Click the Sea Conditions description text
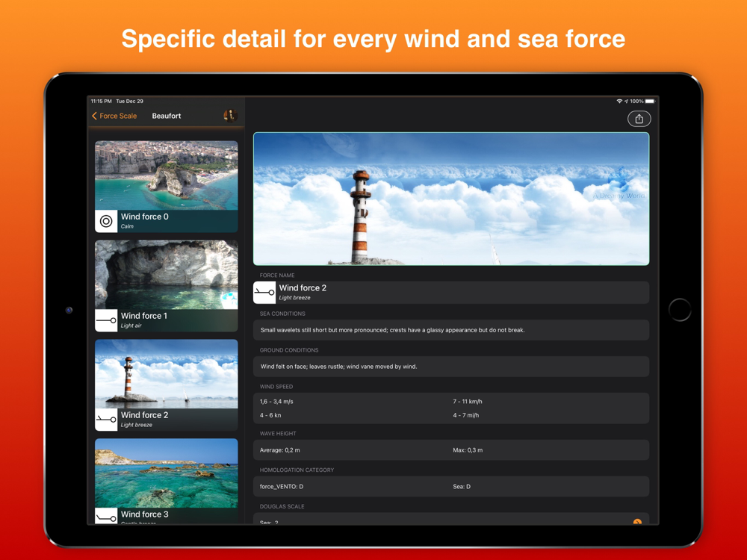747x560 pixels. (393, 330)
